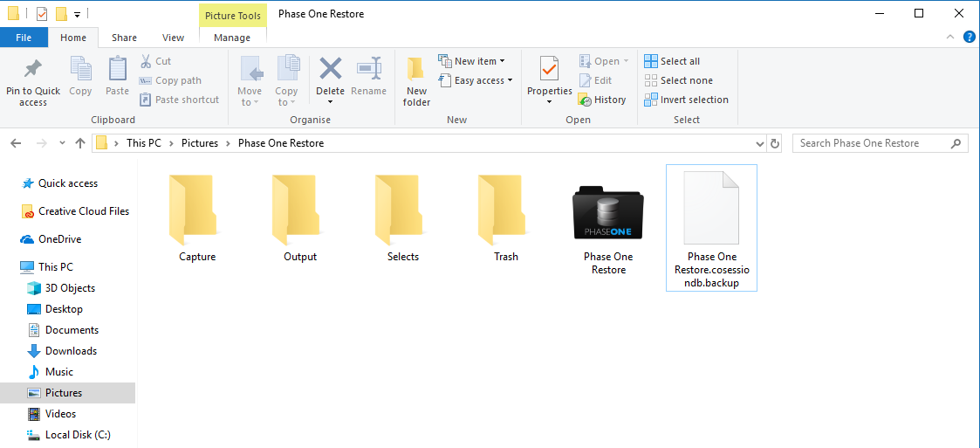
Task: Switch to the View tab
Action: tap(173, 38)
